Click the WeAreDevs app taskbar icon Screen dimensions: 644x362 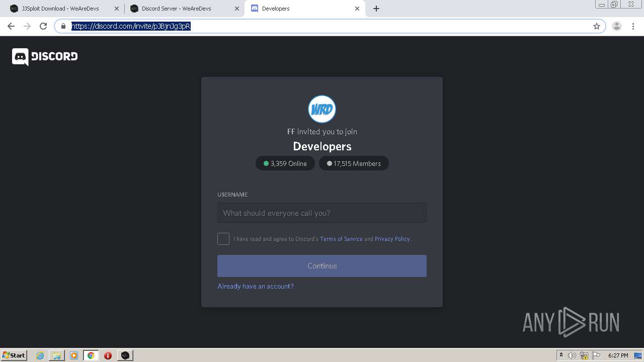click(x=125, y=355)
